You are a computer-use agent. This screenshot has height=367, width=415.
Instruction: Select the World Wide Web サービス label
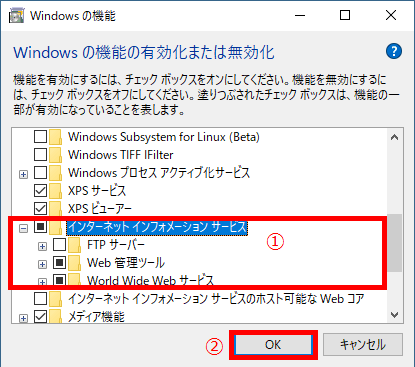point(150,280)
